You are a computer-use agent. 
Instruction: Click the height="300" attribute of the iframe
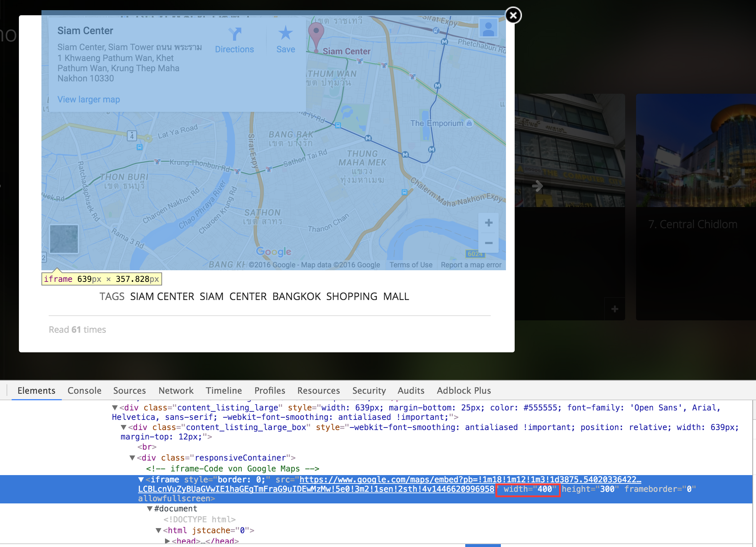tap(590, 489)
